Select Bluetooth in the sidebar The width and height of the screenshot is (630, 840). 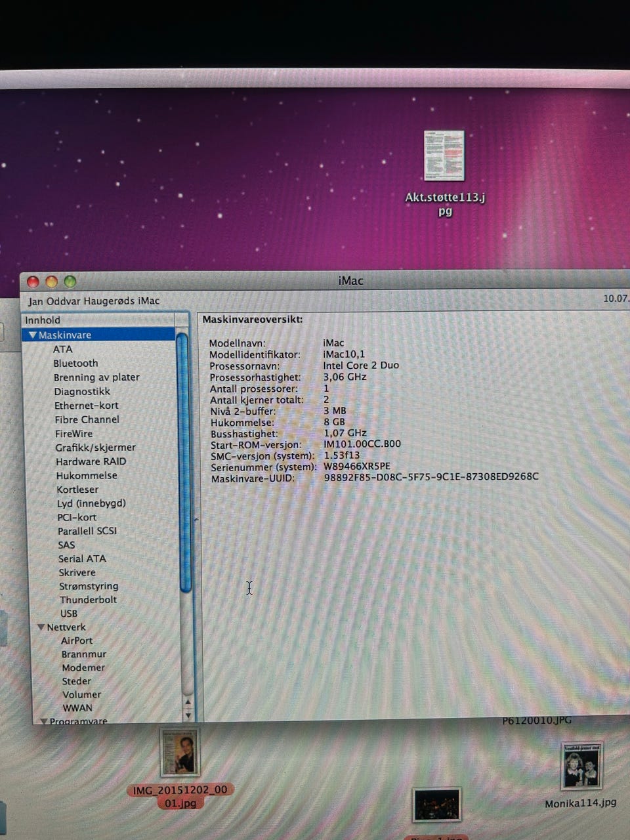pyautogui.click(x=75, y=363)
